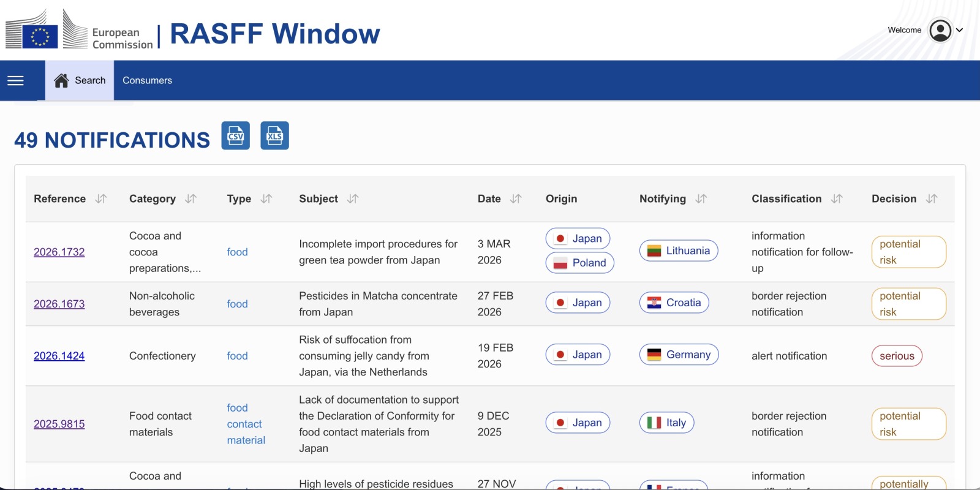Click the European Commission logo
This screenshot has width=980, height=490.
point(79,31)
